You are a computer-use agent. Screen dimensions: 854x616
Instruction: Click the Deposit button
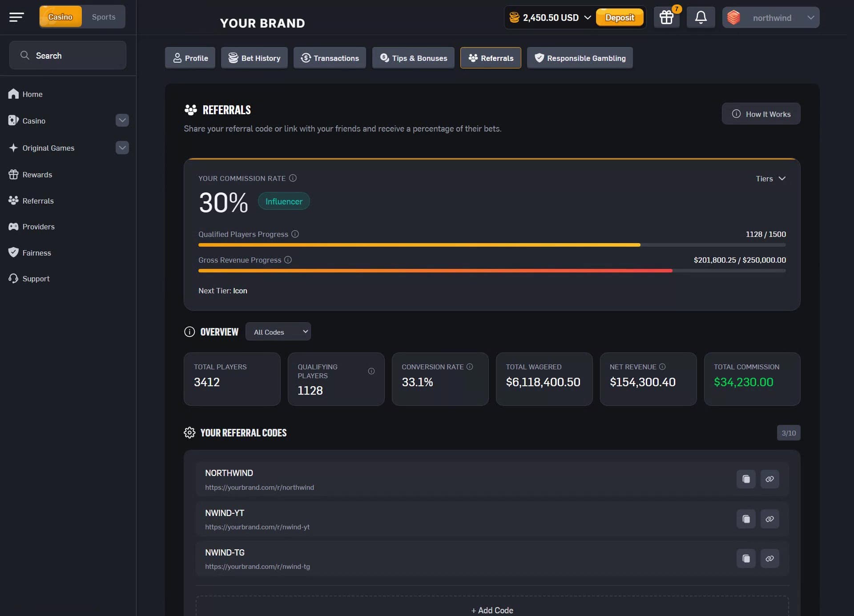pyautogui.click(x=620, y=17)
